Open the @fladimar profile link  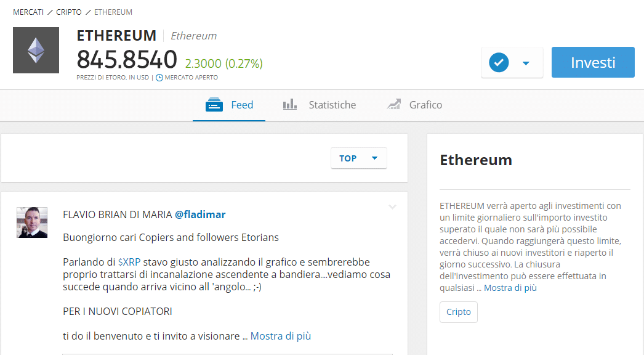pos(200,214)
